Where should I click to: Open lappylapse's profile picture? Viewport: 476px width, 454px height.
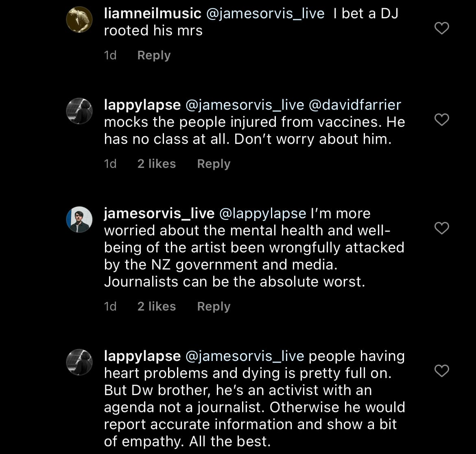(x=79, y=111)
